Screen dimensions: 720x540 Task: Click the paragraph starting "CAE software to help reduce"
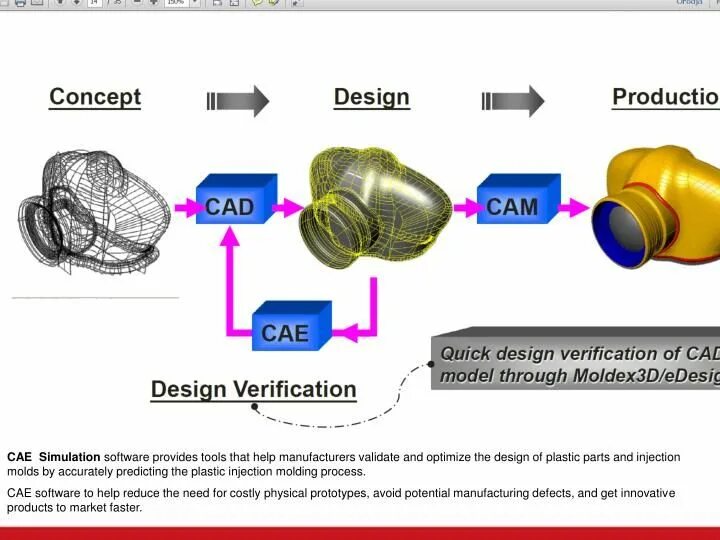[341, 501]
